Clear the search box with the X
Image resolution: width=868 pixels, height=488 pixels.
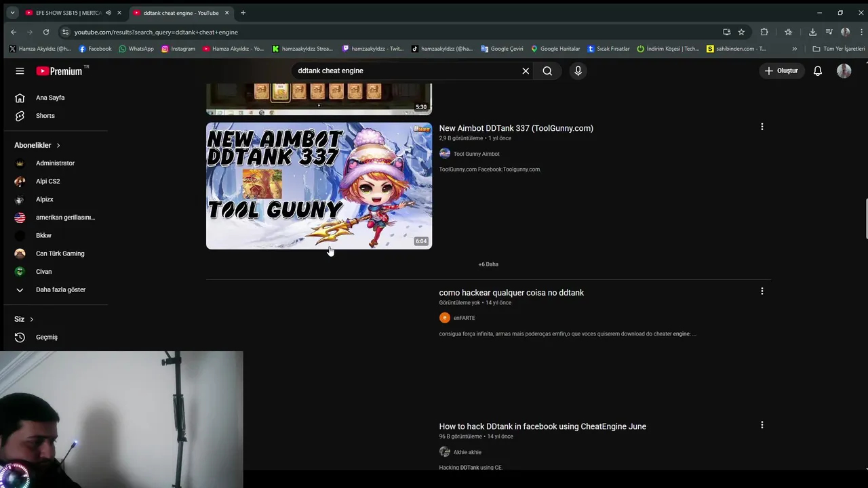(x=526, y=70)
